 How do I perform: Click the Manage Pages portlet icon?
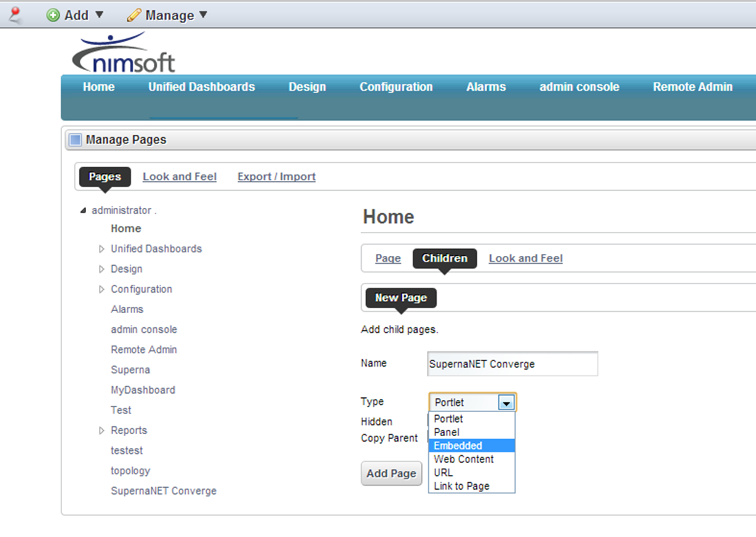click(x=75, y=140)
